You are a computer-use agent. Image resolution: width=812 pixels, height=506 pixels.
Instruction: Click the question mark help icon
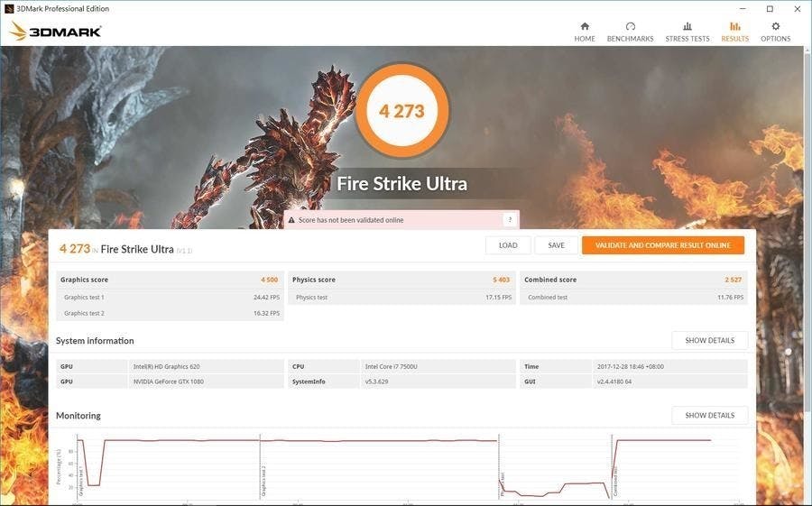point(510,219)
